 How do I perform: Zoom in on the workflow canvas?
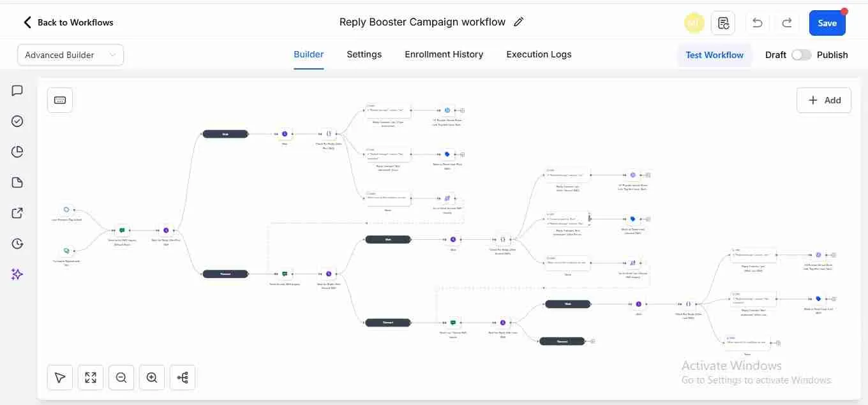(151, 377)
